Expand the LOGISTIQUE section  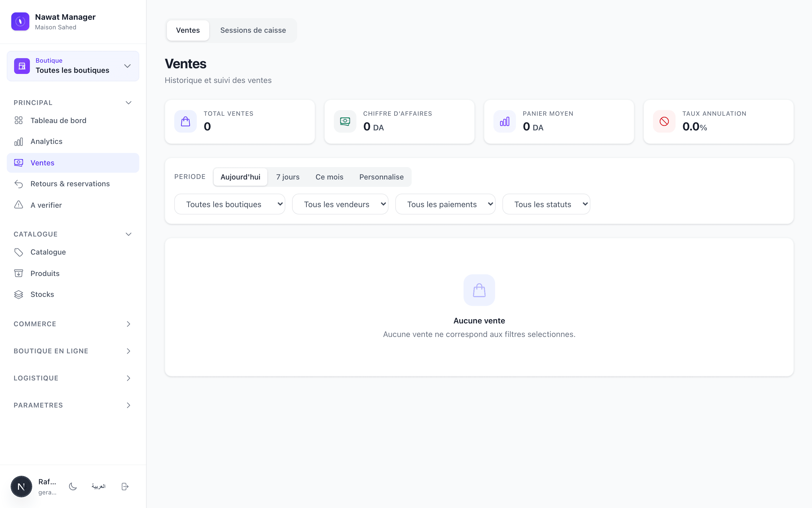coord(73,378)
